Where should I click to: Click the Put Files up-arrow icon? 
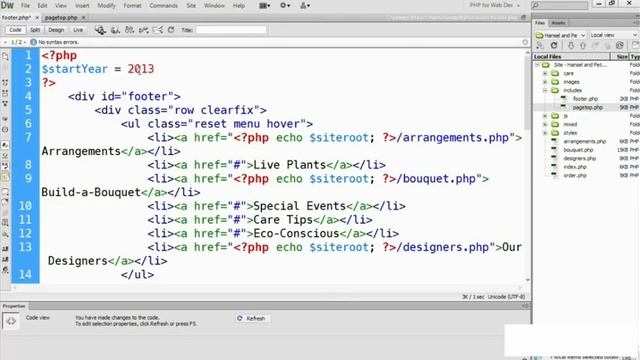[583, 46]
